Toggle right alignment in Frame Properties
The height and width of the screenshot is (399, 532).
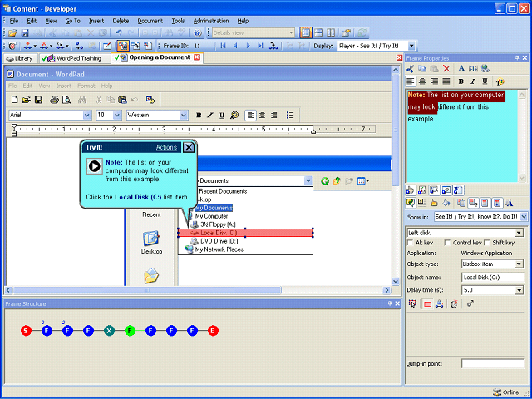(x=434, y=81)
